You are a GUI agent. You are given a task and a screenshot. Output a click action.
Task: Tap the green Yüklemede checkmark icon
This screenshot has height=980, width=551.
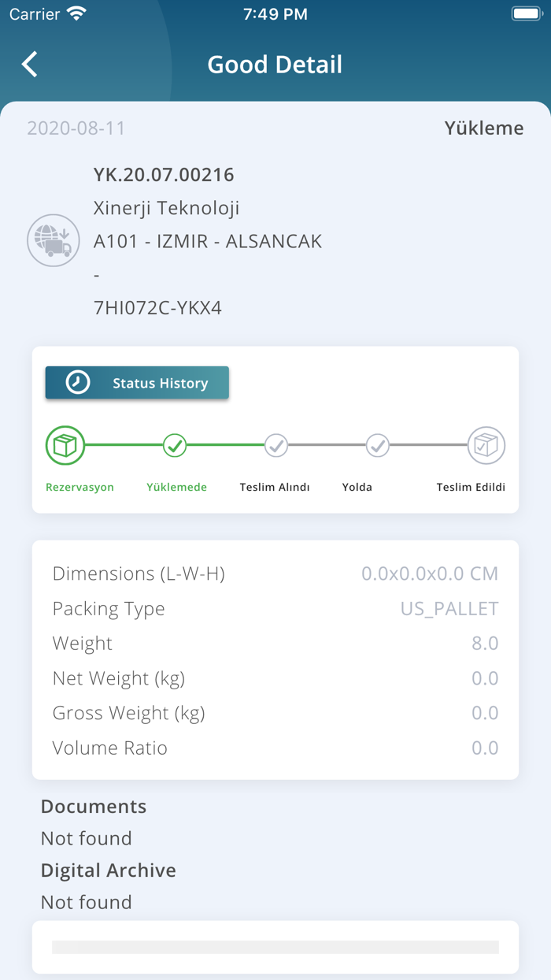click(x=175, y=445)
